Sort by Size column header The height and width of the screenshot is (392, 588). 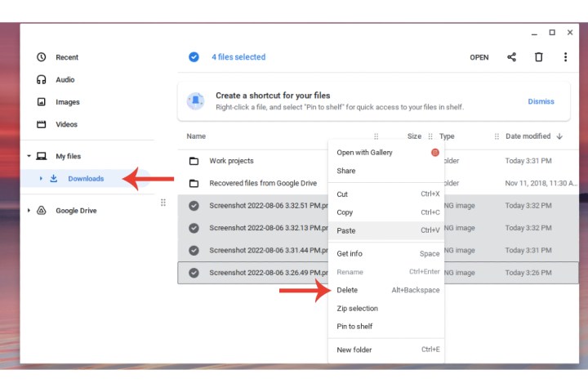(x=414, y=136)
